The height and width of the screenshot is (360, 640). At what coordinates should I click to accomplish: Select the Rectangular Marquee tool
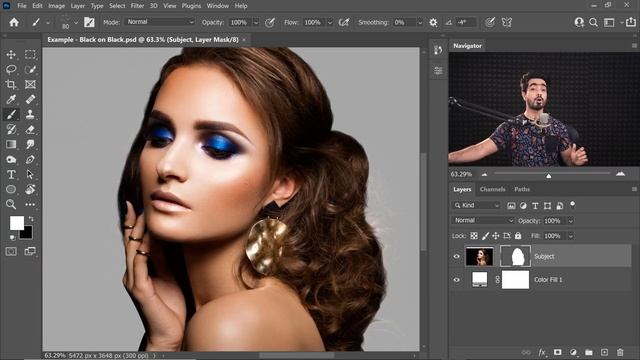click(30, 54)
